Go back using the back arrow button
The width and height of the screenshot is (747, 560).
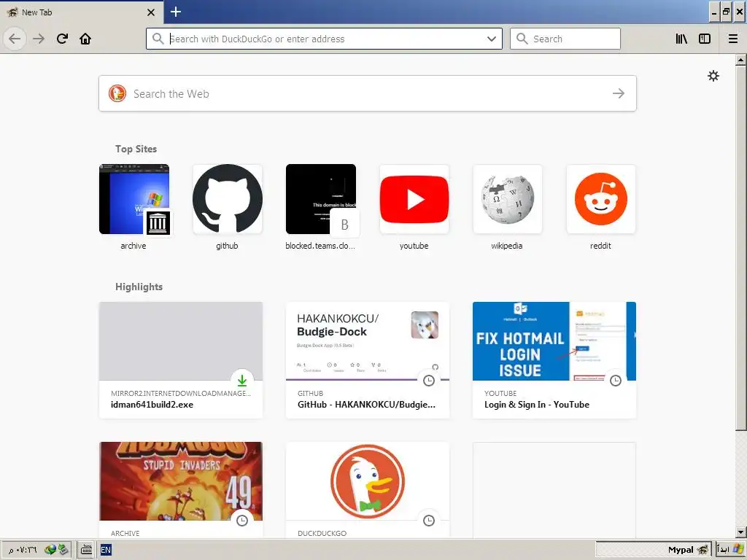pyautogui.click(x=15, y=39)
